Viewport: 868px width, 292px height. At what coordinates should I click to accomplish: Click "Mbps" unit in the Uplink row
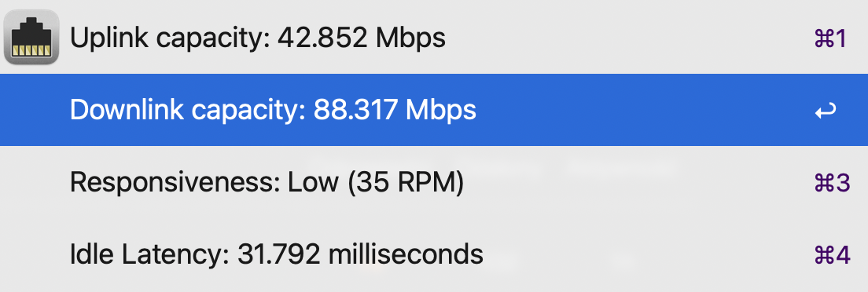coord(410,38)
